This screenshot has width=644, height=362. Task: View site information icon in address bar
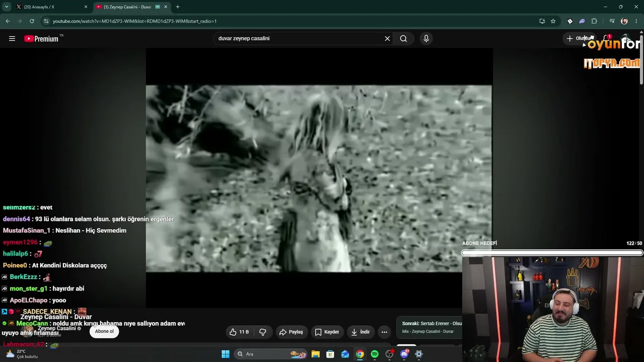coord(46,21)
